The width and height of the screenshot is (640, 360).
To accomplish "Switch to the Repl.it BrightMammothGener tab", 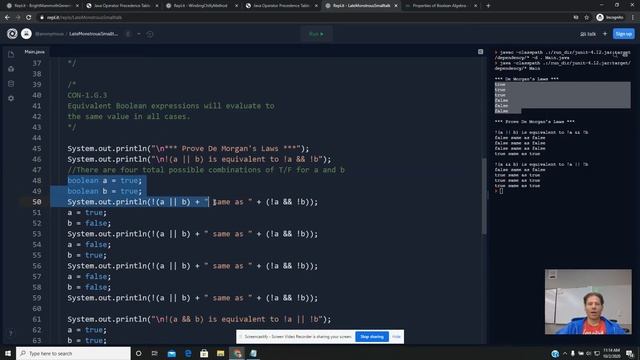I will [x=42, y=6].
